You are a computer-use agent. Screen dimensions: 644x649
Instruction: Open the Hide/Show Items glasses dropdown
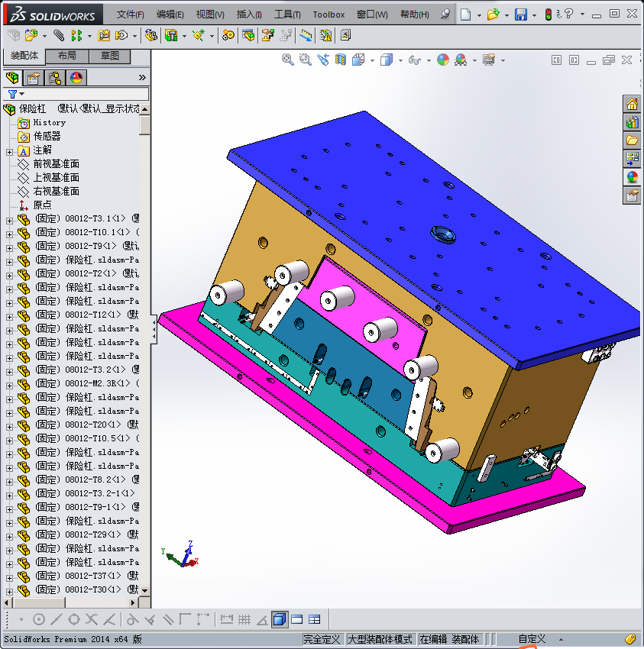click(x=429, y=60)
